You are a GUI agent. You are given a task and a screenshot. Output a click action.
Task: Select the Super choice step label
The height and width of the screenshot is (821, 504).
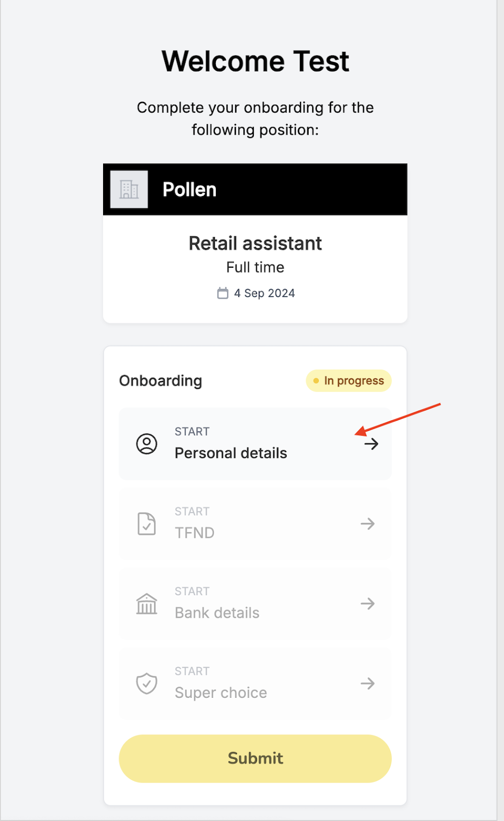pyautogui.click(x=221, y=693)
